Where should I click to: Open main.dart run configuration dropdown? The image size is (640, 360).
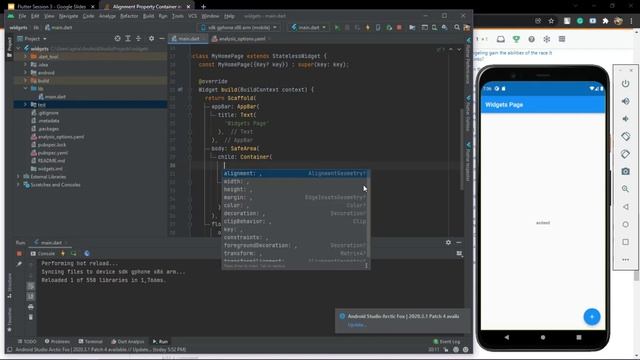point(309,27)
